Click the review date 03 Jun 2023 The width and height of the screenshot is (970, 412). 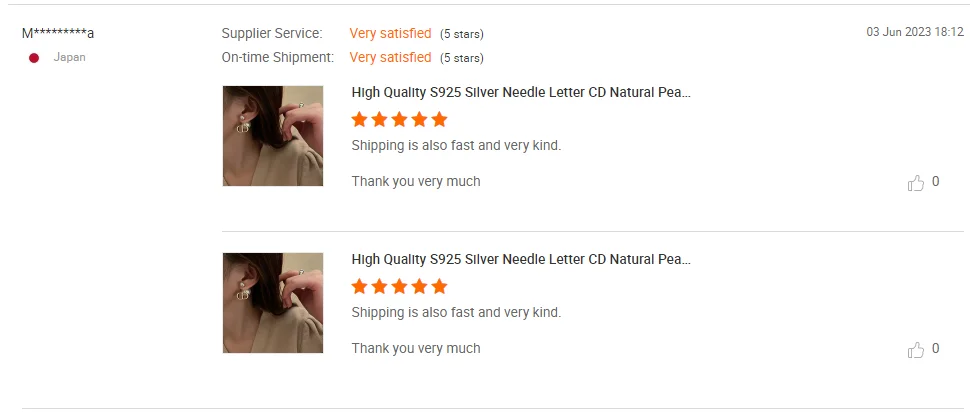click(914, 32)
